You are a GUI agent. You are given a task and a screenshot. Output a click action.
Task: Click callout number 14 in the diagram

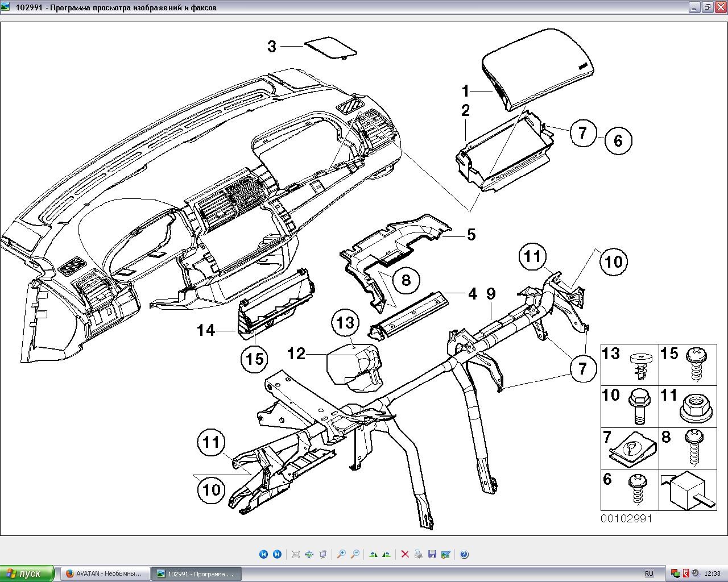point(206,330)
